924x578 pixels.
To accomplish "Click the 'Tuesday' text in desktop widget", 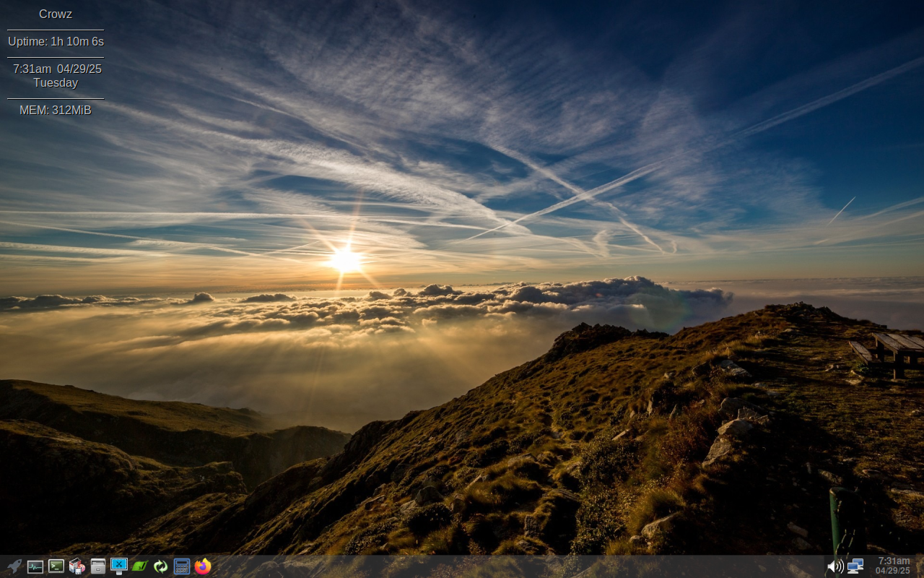I will (x=56, y=83).
